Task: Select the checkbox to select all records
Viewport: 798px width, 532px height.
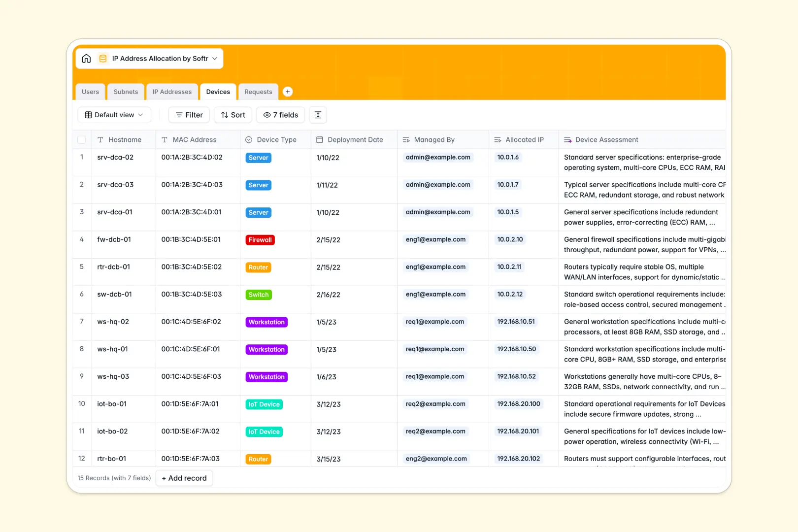Action: (82, 139)
